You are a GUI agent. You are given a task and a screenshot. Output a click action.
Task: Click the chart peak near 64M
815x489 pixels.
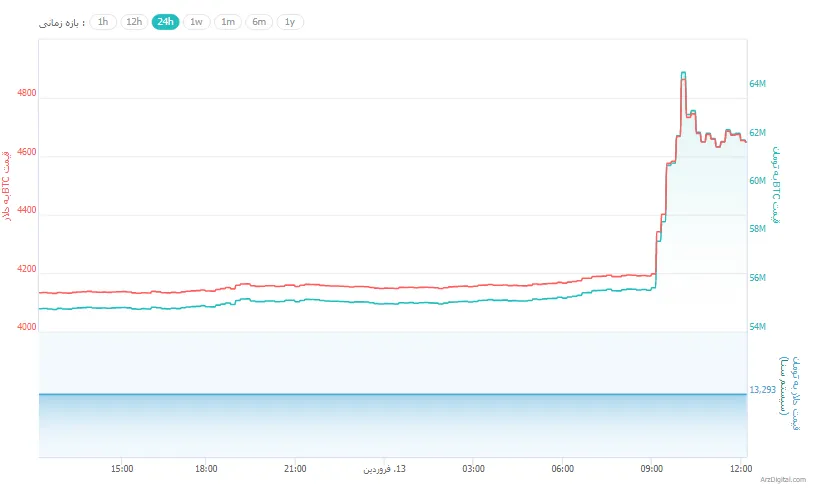683,75
